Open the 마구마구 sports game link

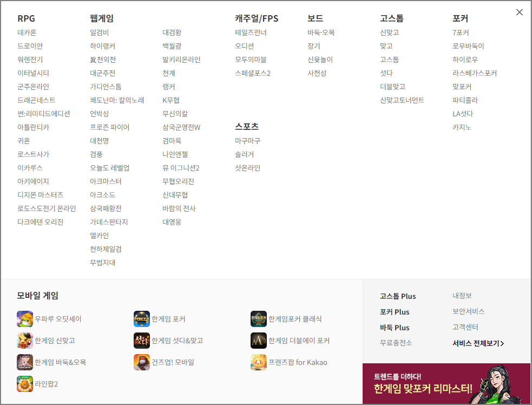[x=248, y=141]
